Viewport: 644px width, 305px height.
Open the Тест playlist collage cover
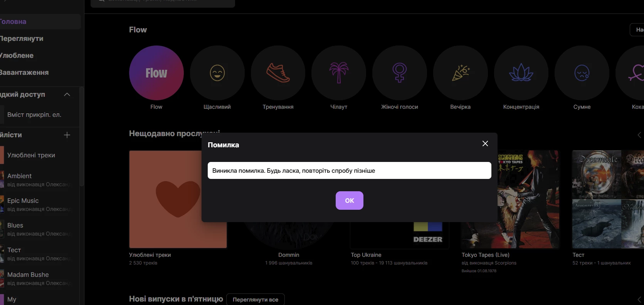[x=608, y=199]
